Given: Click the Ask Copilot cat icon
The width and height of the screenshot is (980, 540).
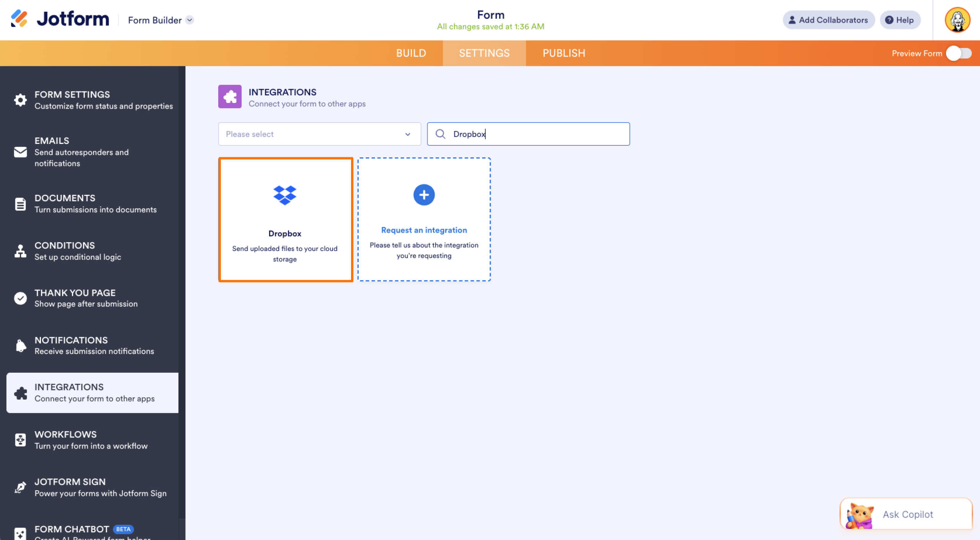Looking at the screenshot, I should [859, 514].
